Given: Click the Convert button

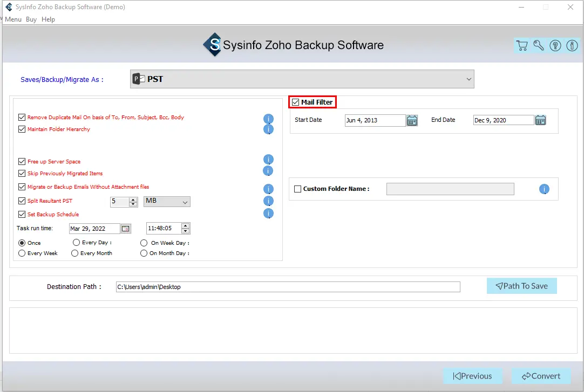Looking at the screenshot, I should pyautogui.click(x=536, y=376).
